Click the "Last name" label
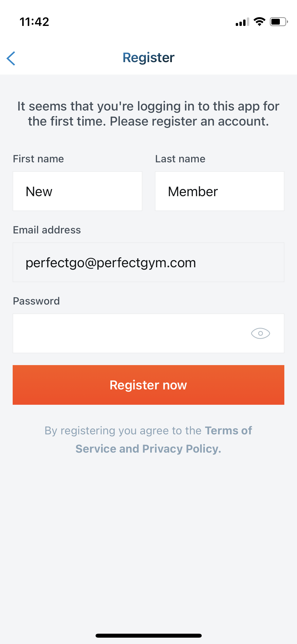This screenshot has width=297, height=644. [x=180, y=159]
